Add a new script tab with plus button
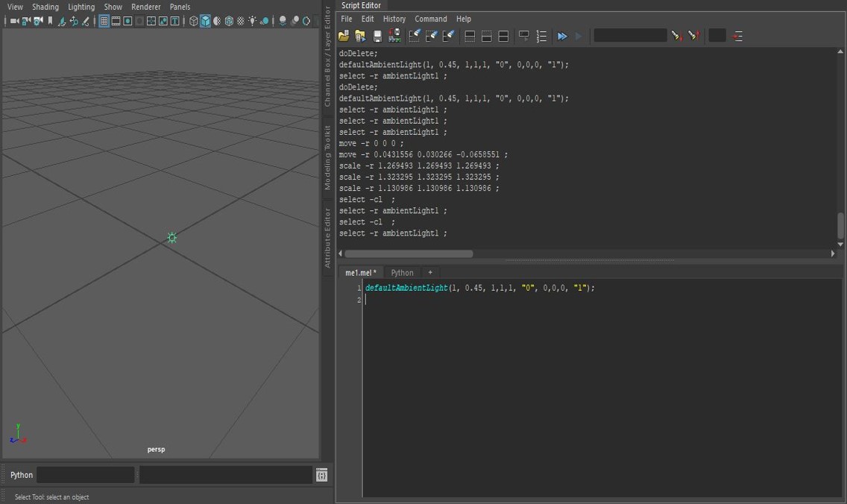Image resolution: width=847 pixels, height=504 pixels. (430, 273)
